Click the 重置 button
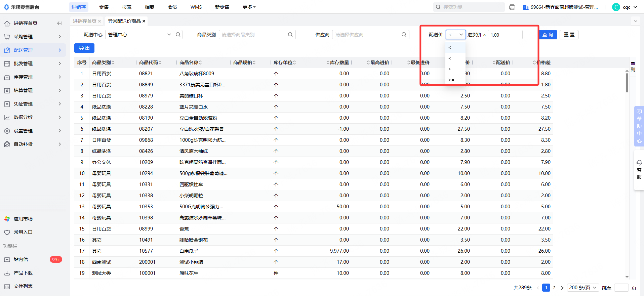Image resolution: width=644 pixels, height=296 pixels. tap(569, 35)
